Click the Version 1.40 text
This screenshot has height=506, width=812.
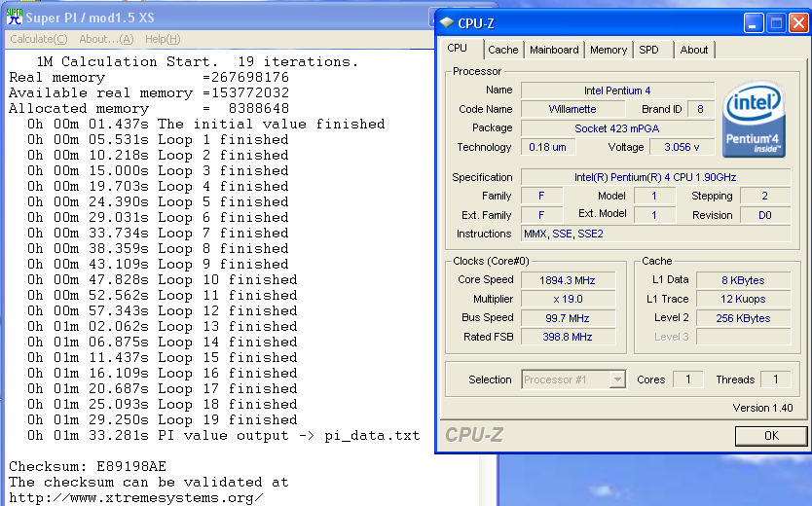coord(762,408)
